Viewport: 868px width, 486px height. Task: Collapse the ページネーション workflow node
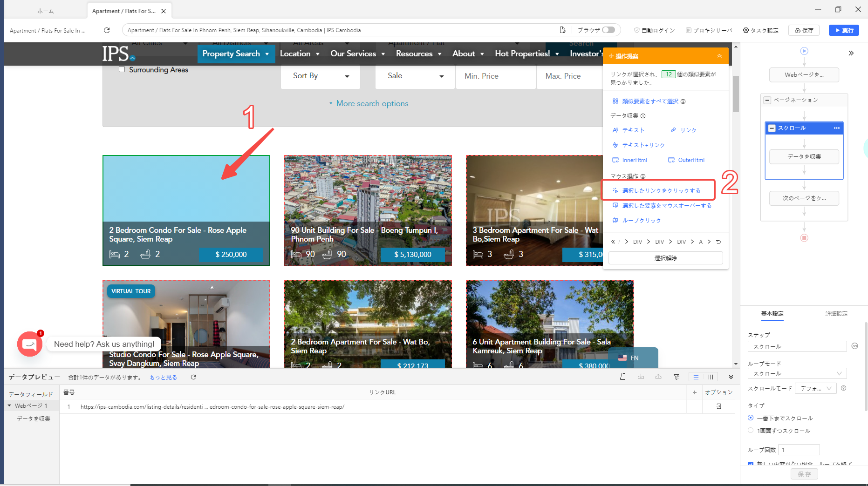[767, 100]
